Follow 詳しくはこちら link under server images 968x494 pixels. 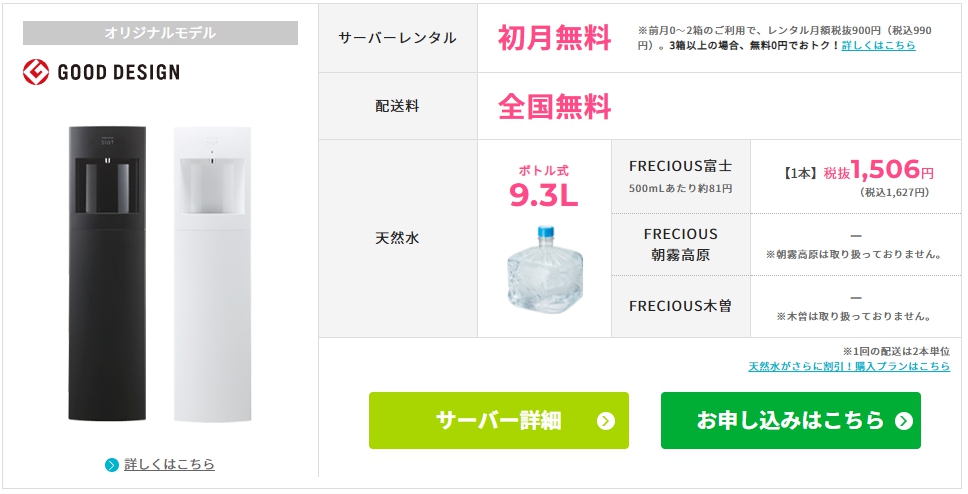tap(169, 464)
